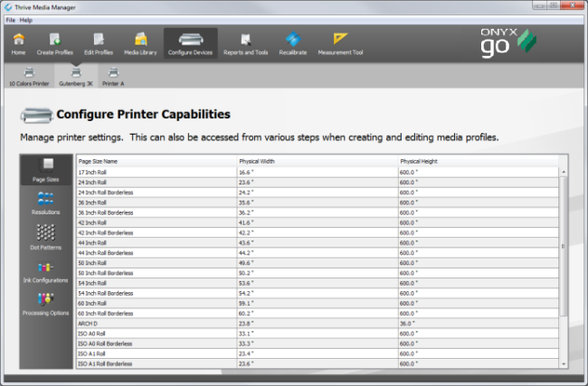This screenshot has height=386, width=588.
Task: Click scrollbar down arrow in table
Action: click(564, 363)
